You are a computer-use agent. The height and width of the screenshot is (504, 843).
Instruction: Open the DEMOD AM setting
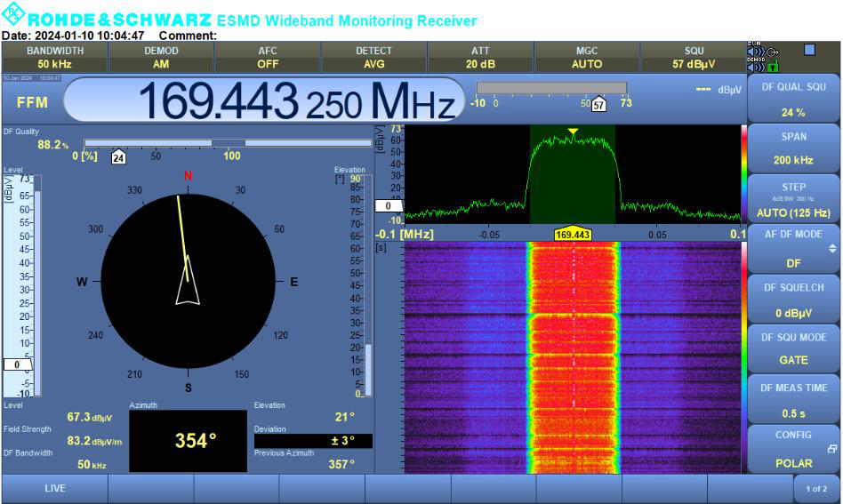coord(161,57)
